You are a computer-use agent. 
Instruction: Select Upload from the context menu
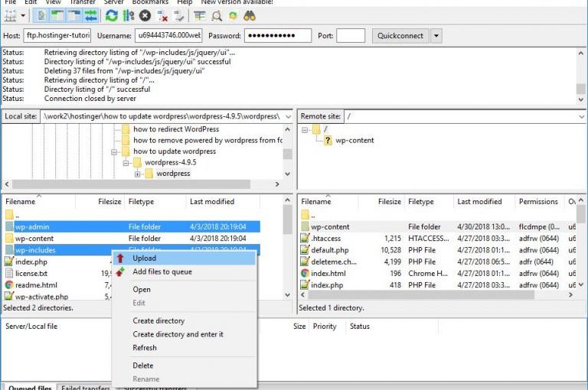tap(144, 258)
